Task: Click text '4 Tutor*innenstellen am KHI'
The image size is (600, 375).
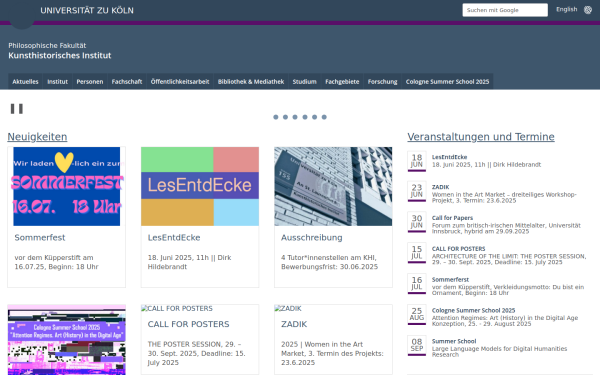Action: 329,258
